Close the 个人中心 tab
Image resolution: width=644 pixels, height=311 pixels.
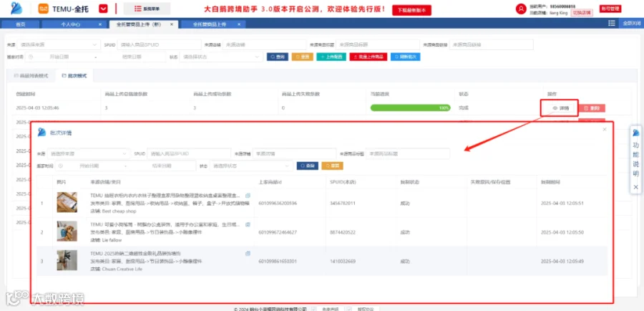[99, 24]
